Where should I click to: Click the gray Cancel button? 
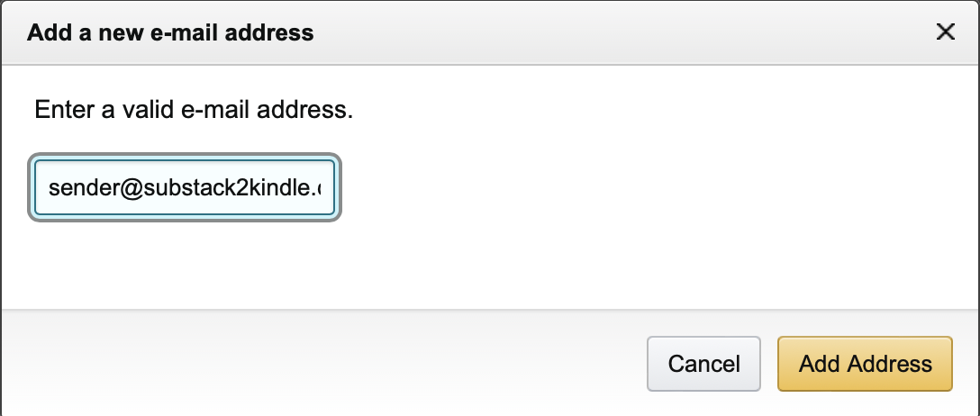pos(703,364)
